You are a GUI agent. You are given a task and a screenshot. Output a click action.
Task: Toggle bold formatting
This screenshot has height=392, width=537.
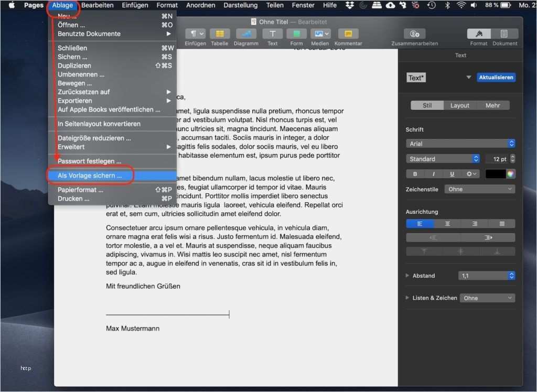pyautogui.click(x=415, y=173)
